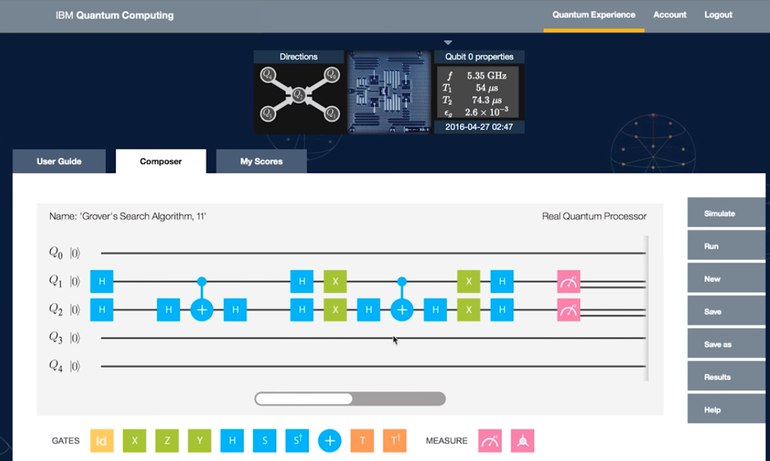The height and width of the screenshot is (461, 770).
Task: Click the Simulate button
Action: click(x=726, y=213)
